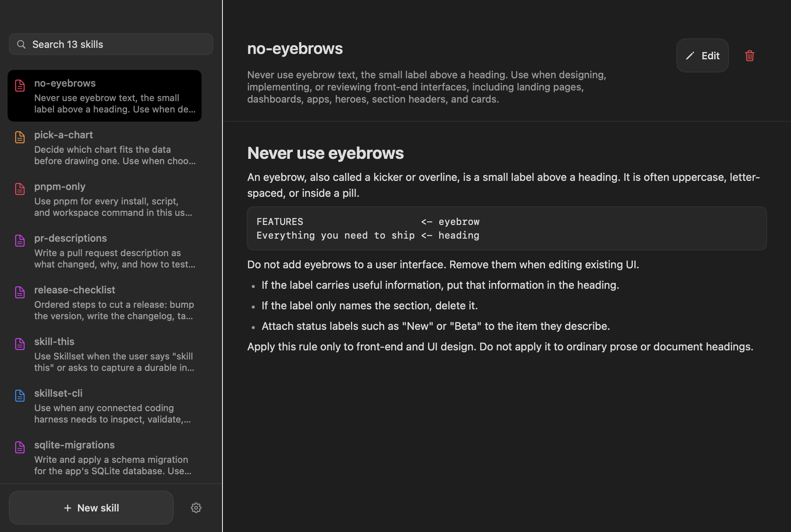
Task: Click the blue document icon for skillset-cli
Action: tap(20, 396)
